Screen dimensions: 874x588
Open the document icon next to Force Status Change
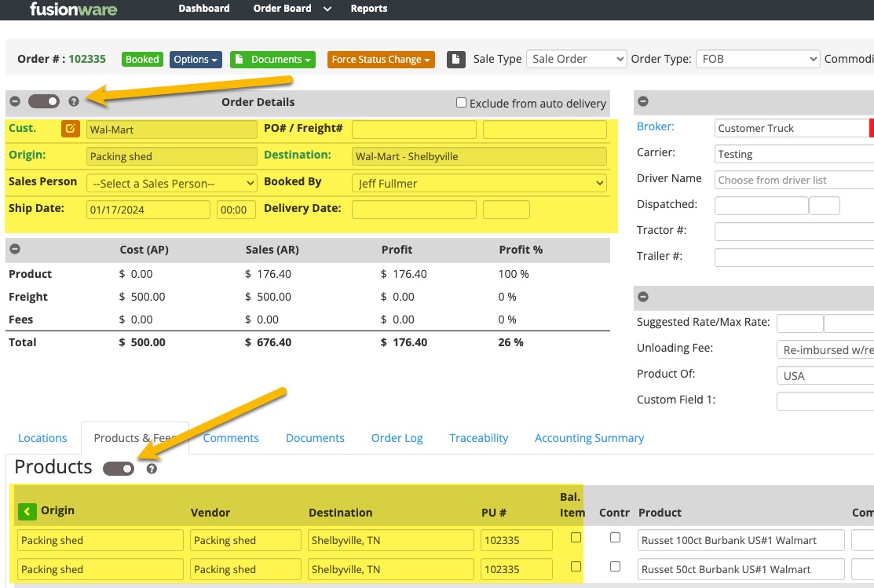coord(456,58)
